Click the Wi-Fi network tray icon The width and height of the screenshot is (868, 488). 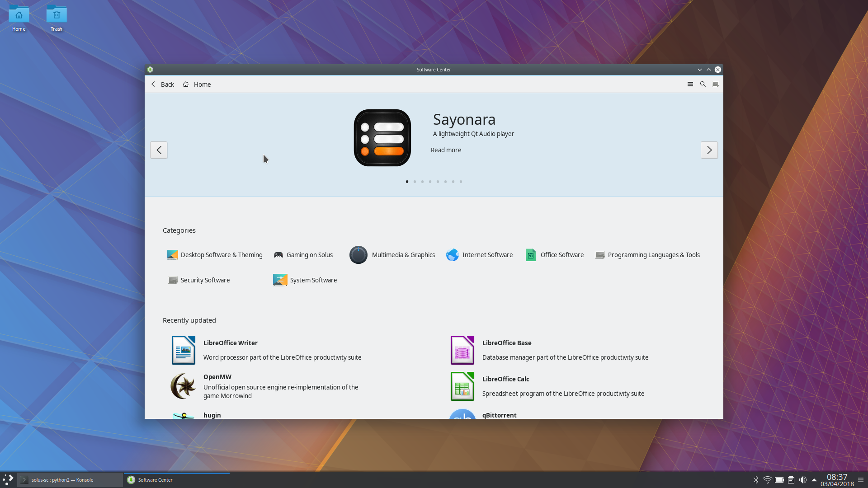(767, 480)
